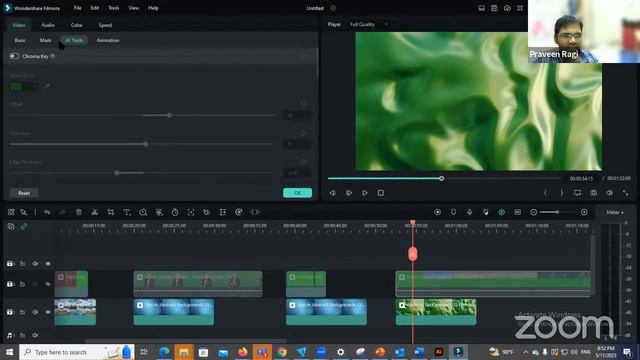The width and height of the screenshot is (640, 360).
Task: Click the Offset slider handle
Action: [x=169, y=116]
